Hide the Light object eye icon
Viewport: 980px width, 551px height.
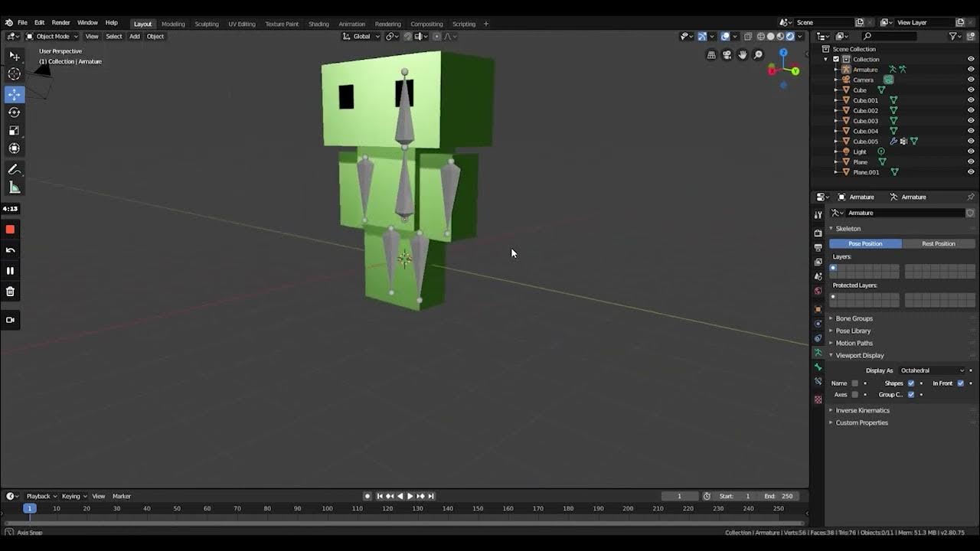pyautogui.click(x=971, y=152)
